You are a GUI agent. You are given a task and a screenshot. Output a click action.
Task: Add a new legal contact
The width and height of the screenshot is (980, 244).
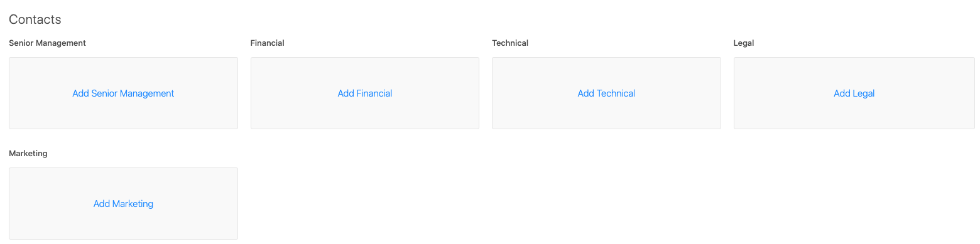click(x=854, y=93)
